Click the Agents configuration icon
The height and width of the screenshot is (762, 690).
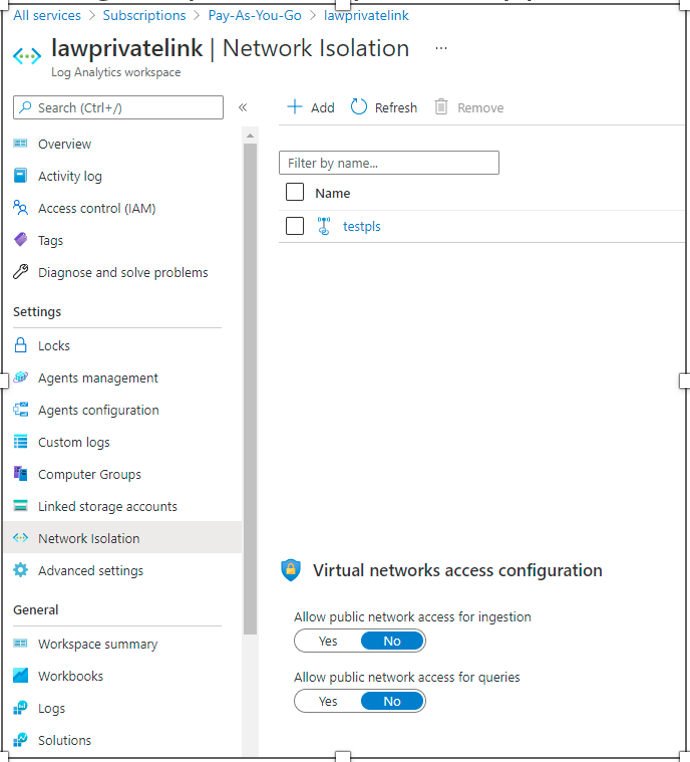tap(20, 410)
